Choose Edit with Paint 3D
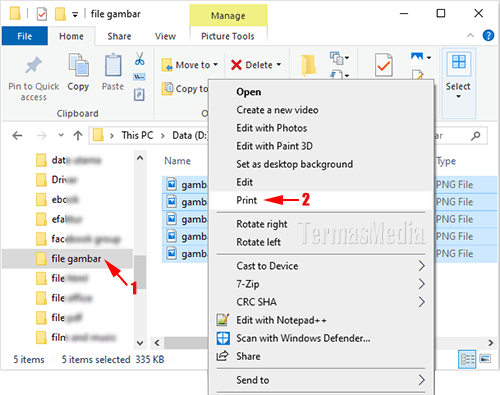 click(x=275, y=146)
